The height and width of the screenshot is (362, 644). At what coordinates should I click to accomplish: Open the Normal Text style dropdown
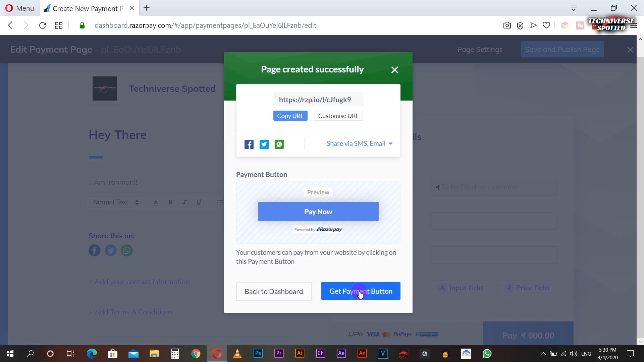[x=115, y=202]
